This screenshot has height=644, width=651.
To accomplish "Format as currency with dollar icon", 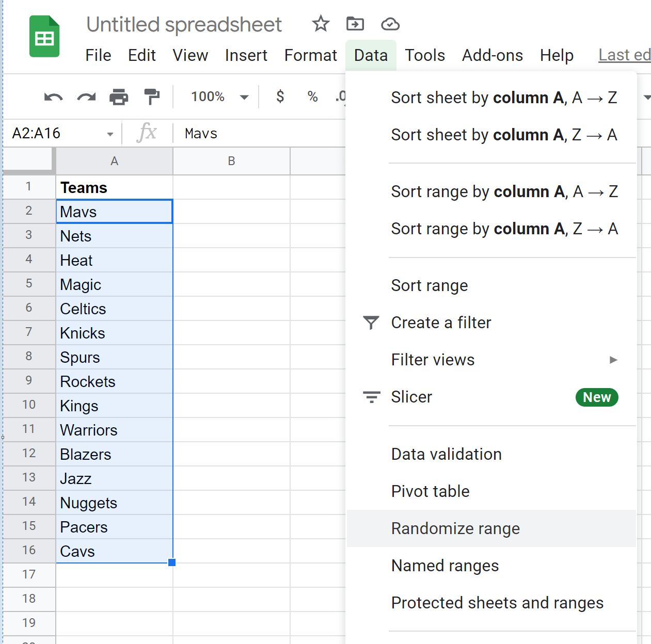I will coord(280,96).
